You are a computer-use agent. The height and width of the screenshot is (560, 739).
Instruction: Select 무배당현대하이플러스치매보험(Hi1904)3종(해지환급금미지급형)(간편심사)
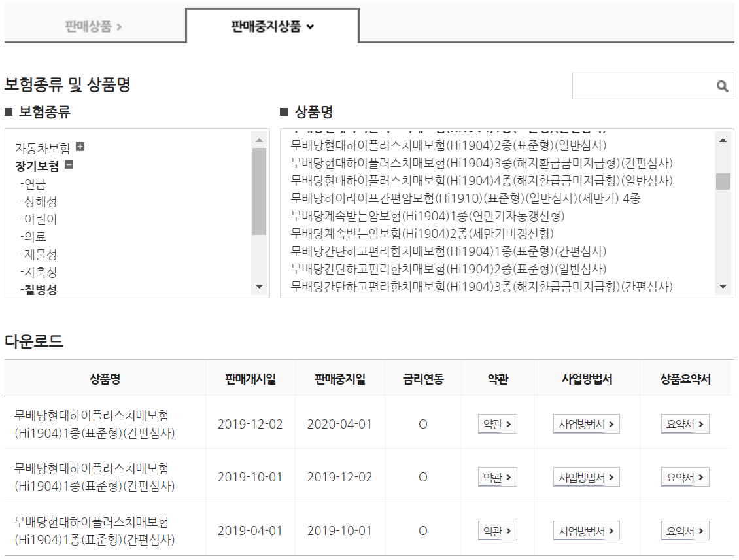[482, 163]
